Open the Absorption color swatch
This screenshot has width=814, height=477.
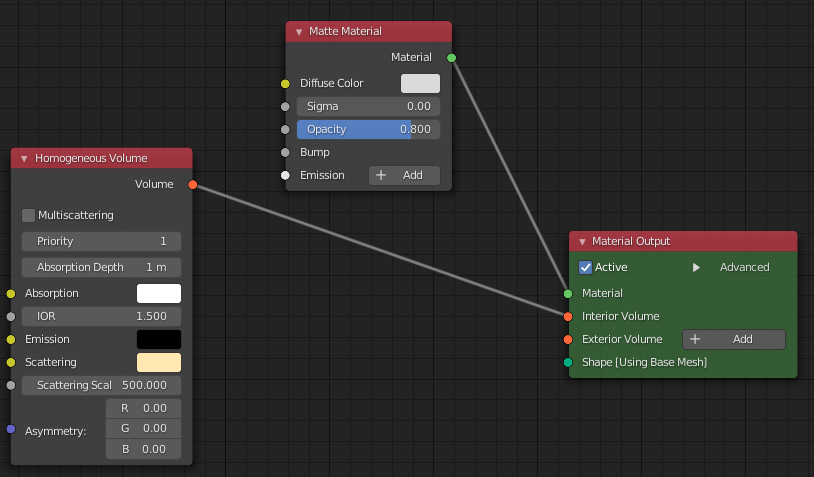click(x=159, y=293)
